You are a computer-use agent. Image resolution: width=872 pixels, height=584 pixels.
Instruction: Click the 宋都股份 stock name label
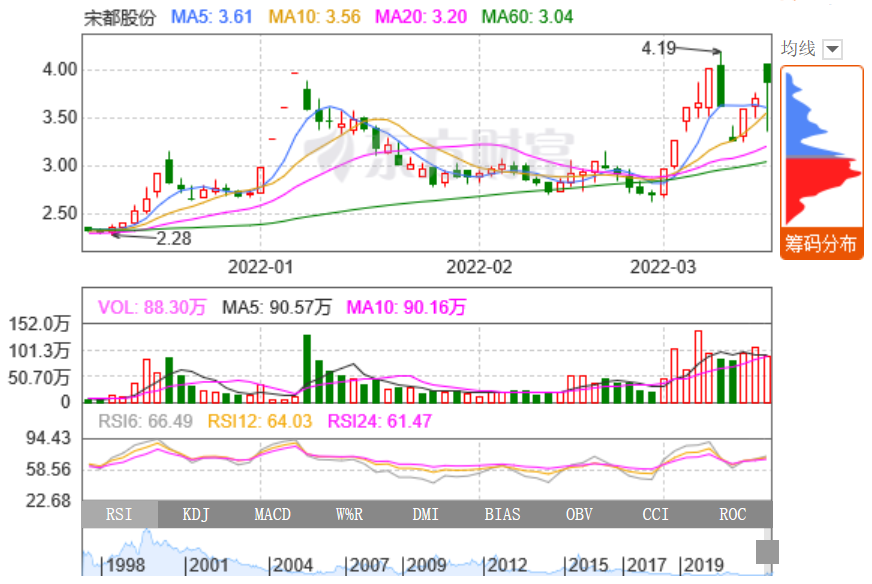pos(120,17)
